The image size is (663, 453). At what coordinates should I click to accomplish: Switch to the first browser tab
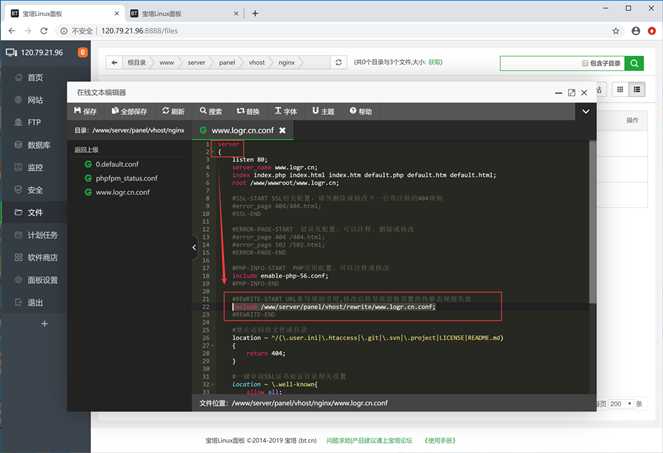click(65, 14)
